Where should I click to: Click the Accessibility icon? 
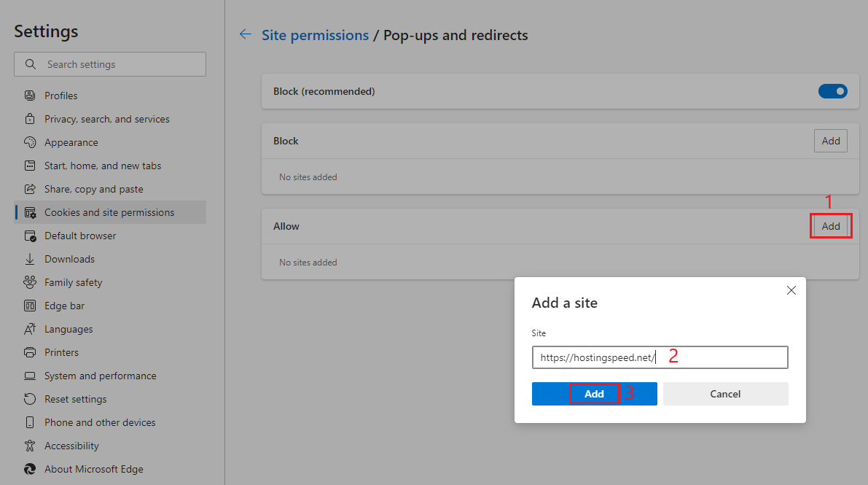pyautogui.click(x=30, y=446)
